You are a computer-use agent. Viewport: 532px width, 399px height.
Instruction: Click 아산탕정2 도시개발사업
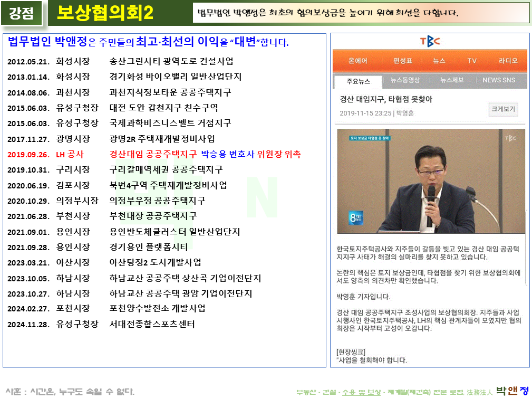tap(156, 263)
